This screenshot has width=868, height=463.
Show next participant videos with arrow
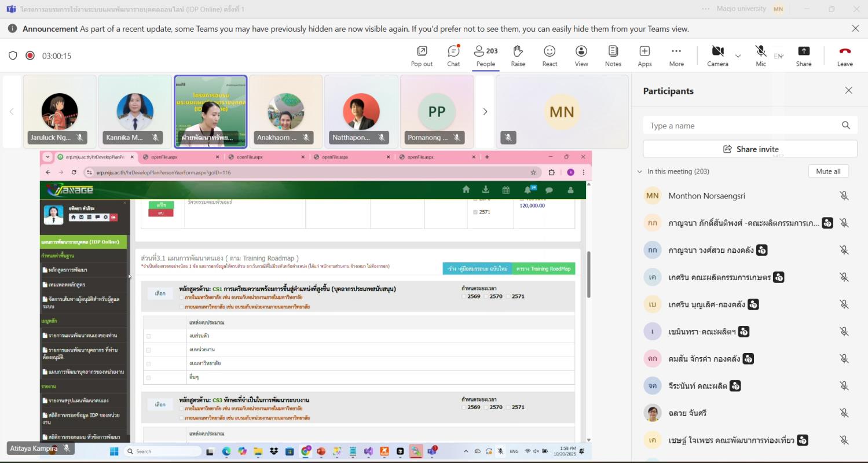[485, 112]
